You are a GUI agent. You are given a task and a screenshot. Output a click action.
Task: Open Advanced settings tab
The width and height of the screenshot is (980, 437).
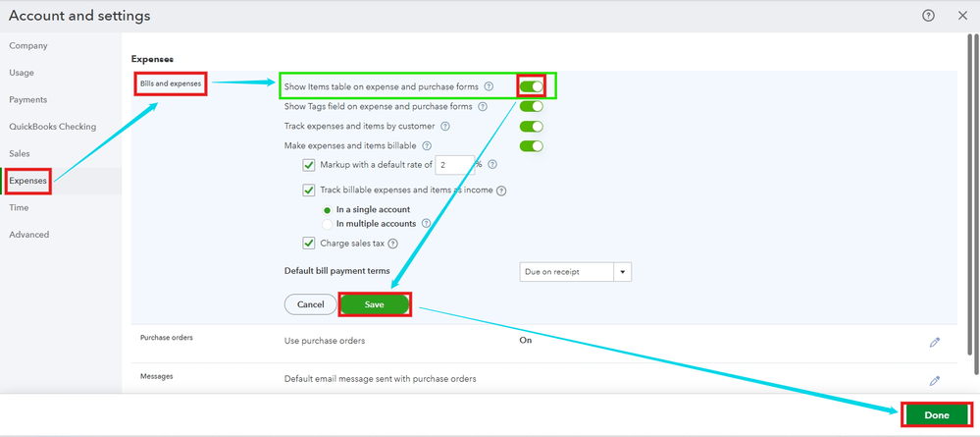click(x=28, y=234)
